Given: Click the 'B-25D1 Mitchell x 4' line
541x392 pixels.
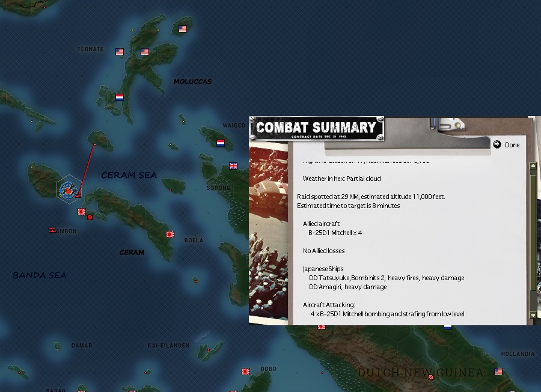Looking at the screenshot, I should click(335, 233).
